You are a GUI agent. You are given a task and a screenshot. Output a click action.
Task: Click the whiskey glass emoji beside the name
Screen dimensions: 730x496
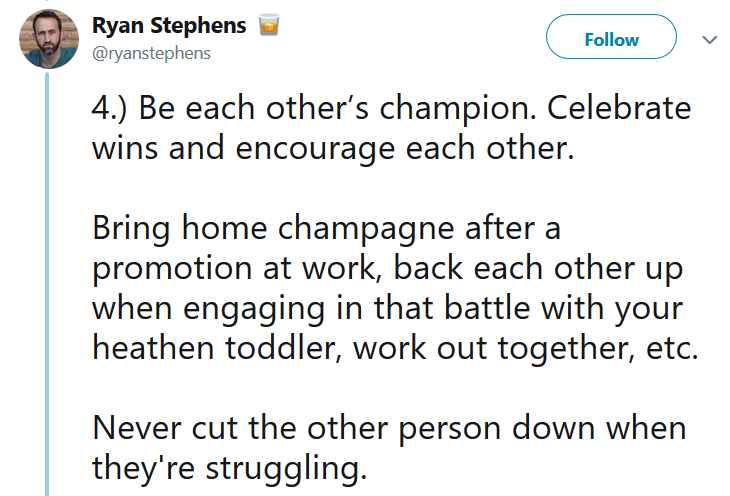point(269,25)
